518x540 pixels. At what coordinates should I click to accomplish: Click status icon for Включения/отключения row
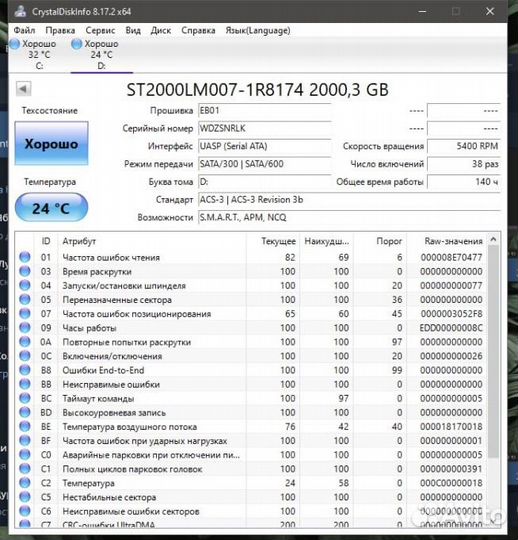coord(25,356)
